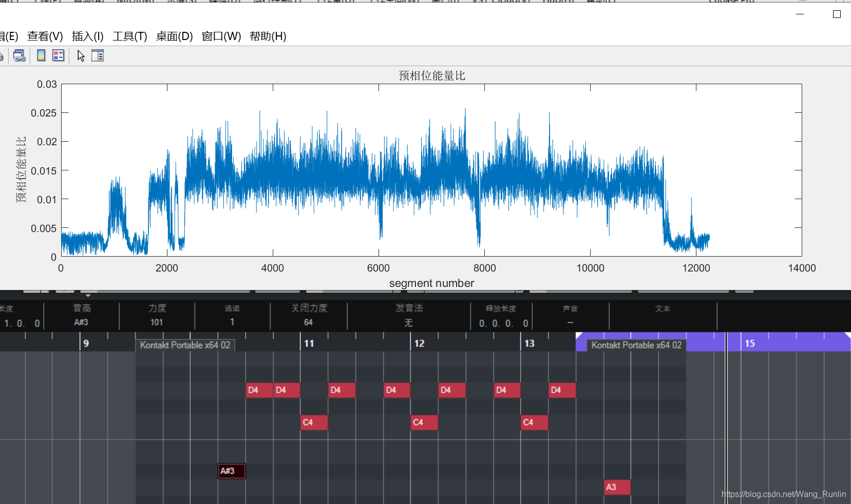The height and width of the screenshot is (504, 851).
Task: Click the 发音法 column header
Action: [409, 308]
